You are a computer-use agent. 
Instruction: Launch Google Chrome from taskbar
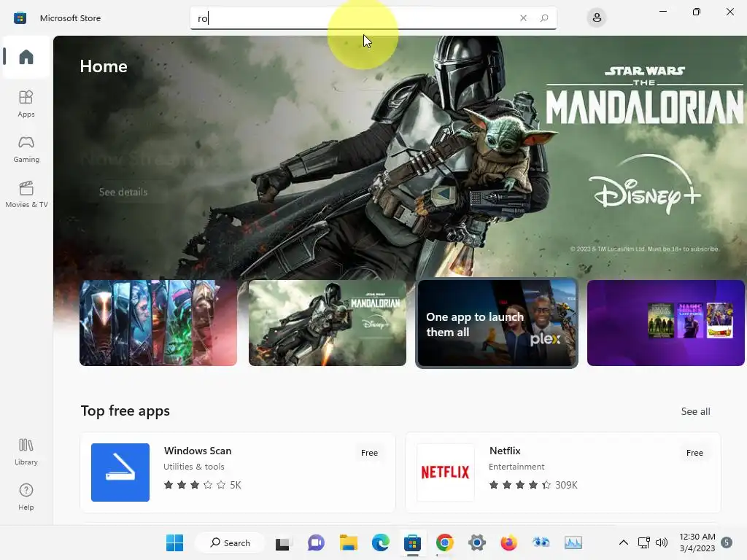coord(444,542)
